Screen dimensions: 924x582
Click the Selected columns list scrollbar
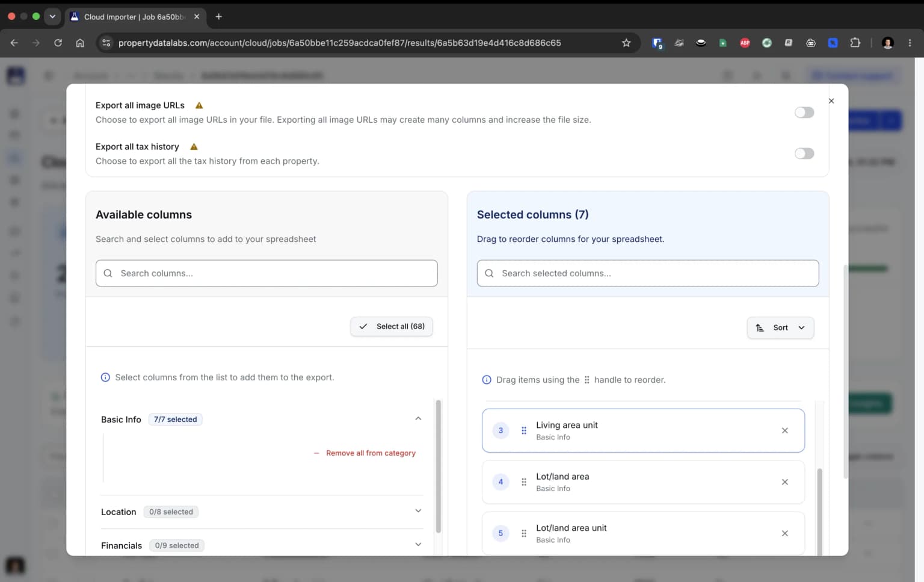point(819,512)
